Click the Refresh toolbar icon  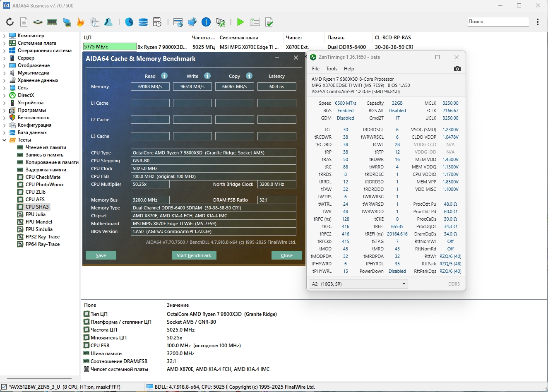[x=10, y=22]
